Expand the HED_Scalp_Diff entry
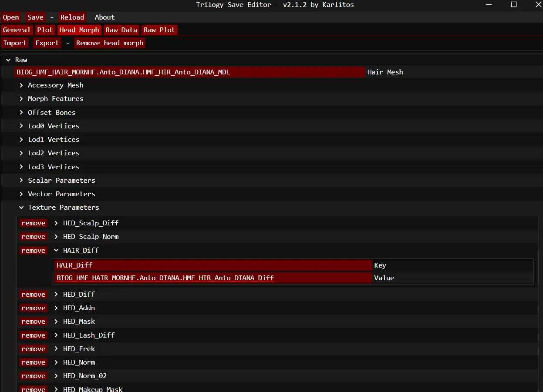This screenshot has width=543, height=392. [x=56, y=223]
